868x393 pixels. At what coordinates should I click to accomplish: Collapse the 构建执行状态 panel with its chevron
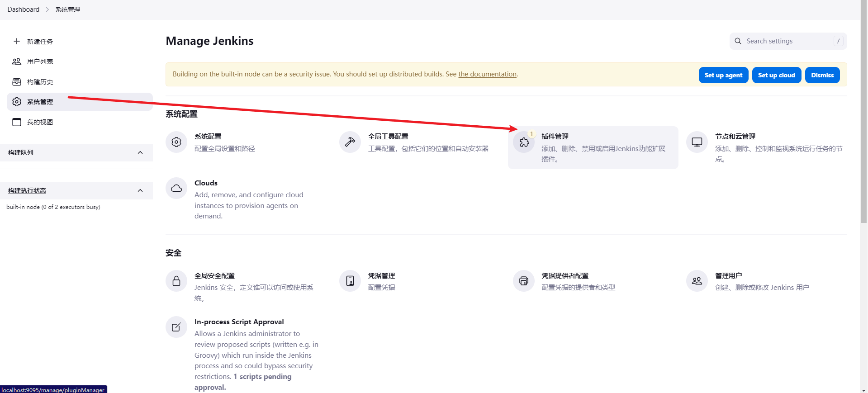pos(140,190)
